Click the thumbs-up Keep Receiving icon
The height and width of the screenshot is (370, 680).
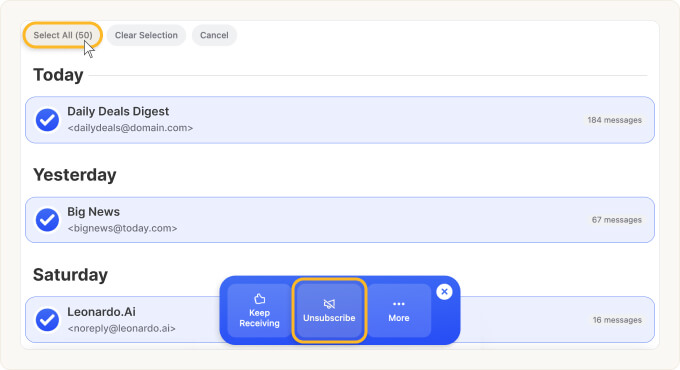click(259, 299)
